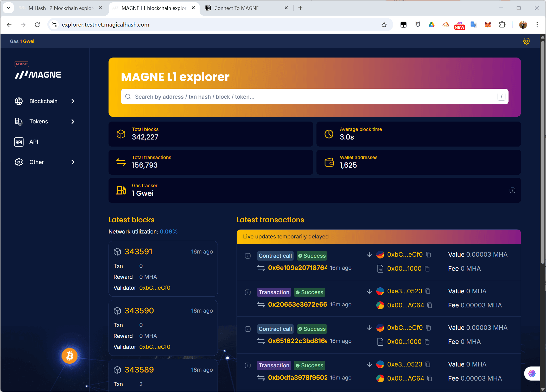Open the orange Bitcoin floating icon
The width and height of the screenshot is (546, 392).
pos(69,356)
